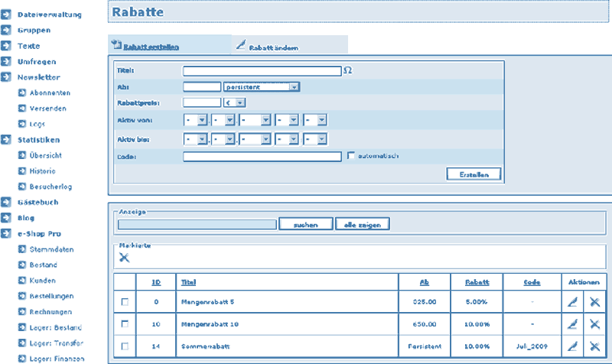Click the small icon beside Abonnenten
The width and height of the screenshot is (612, 364).
[22, 93]
